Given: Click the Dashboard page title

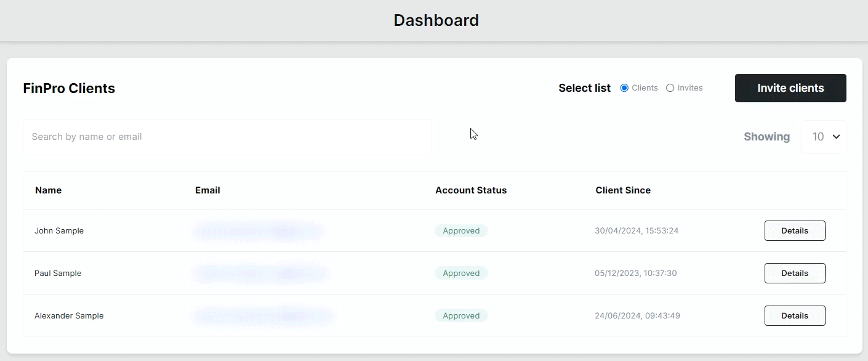Looking at the screenshot, I should pyautogui.click(x=436, y=20).
